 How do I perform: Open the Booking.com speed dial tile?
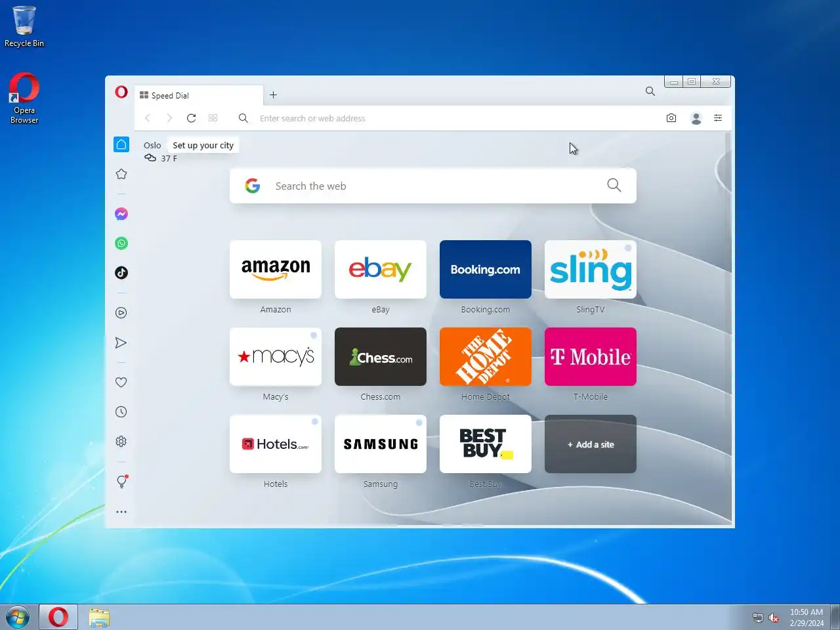click(486, 269)
